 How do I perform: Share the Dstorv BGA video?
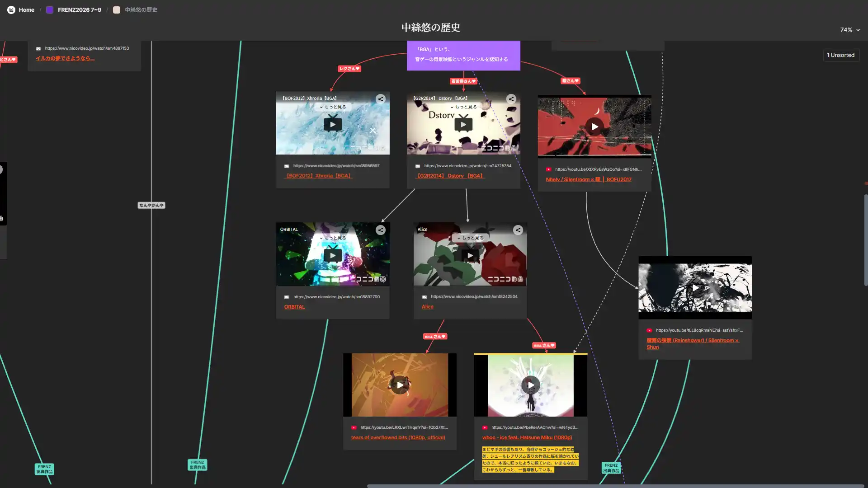[x=511, y=99]
